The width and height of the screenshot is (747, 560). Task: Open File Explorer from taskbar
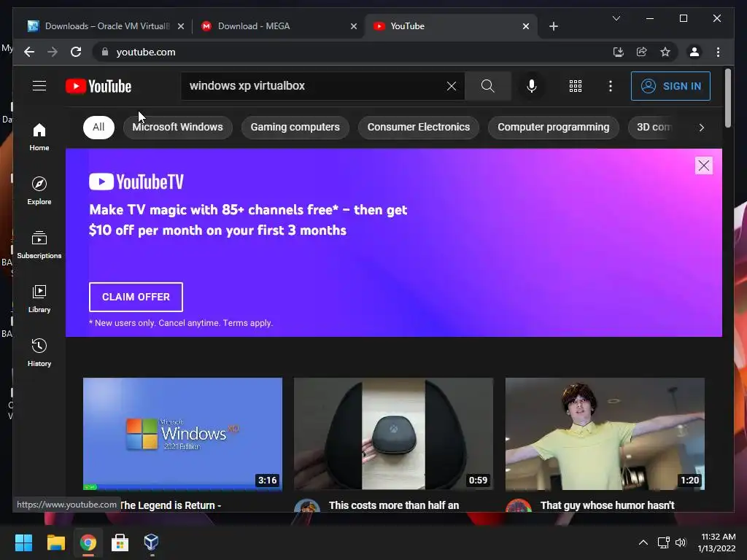point(55,542)
